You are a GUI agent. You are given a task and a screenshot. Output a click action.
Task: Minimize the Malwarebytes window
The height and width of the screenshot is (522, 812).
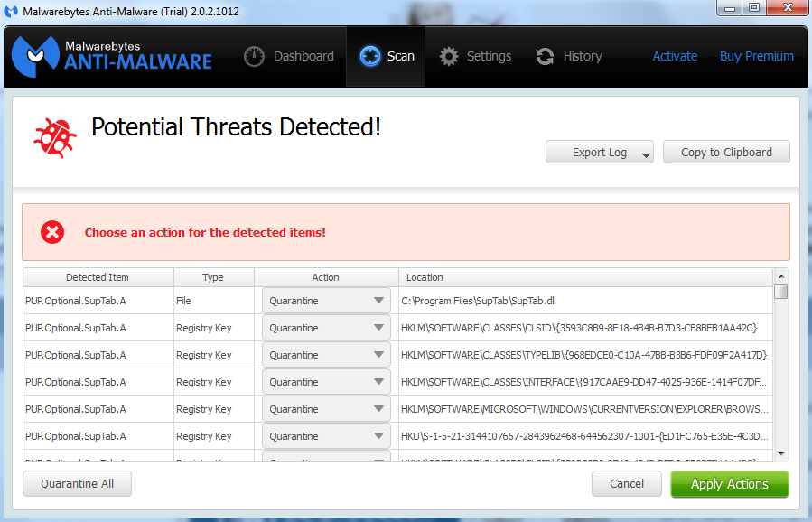(x=730, y=7)
